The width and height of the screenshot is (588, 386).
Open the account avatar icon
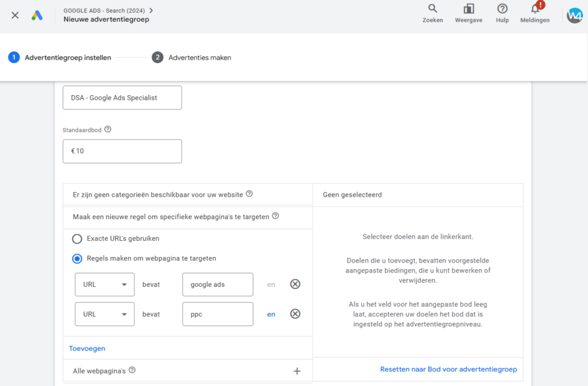tap(574, 15)
